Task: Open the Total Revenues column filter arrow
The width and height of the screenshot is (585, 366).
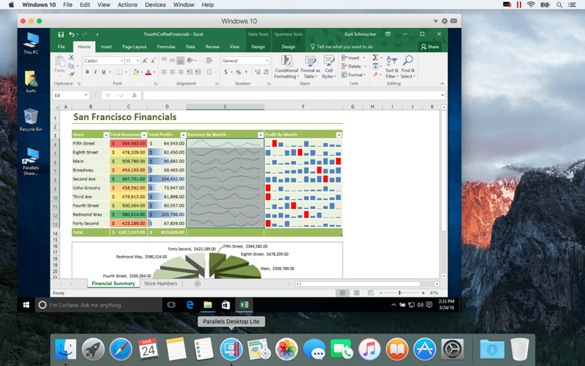Action: pyautogui.click(x=144, y=135)
